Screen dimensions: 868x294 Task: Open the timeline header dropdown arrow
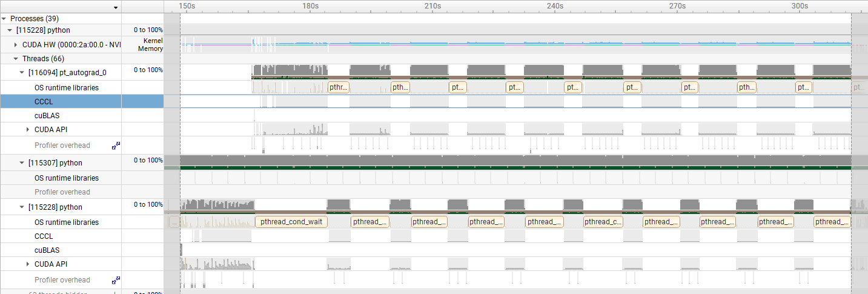tap(116, 7)
